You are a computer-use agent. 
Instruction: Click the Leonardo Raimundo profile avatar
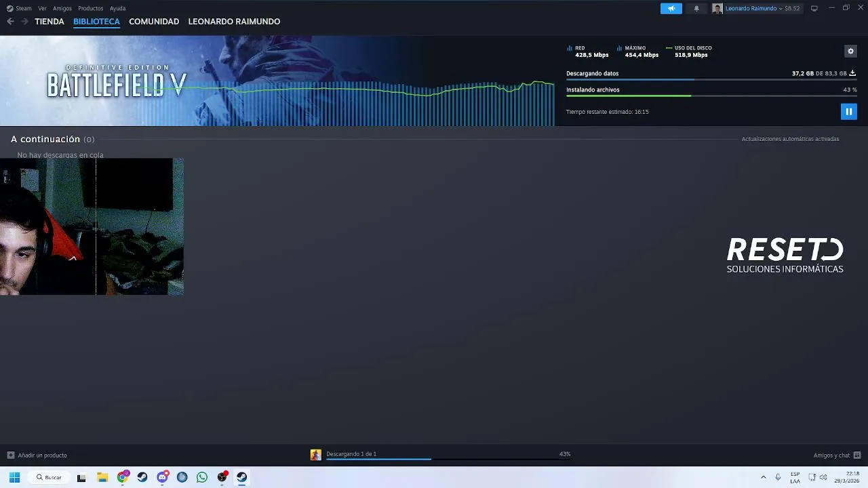(717, 8)
